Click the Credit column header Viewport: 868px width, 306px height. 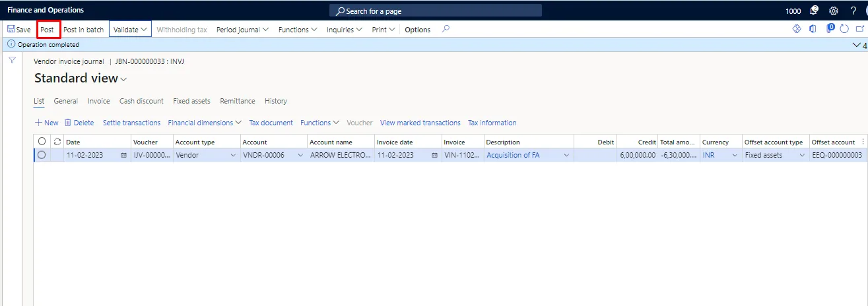(638, 142)
